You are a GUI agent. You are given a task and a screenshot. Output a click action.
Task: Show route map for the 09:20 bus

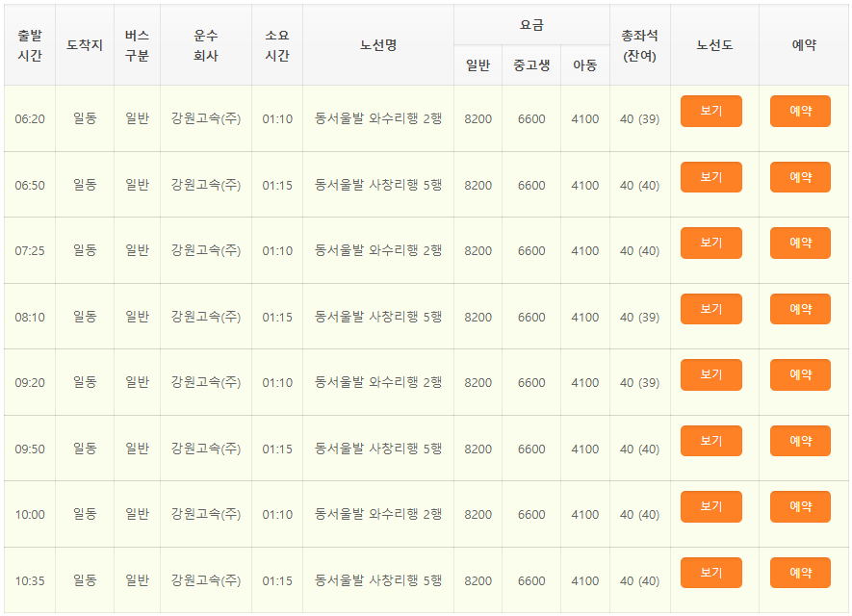click(x=711, y=374)
